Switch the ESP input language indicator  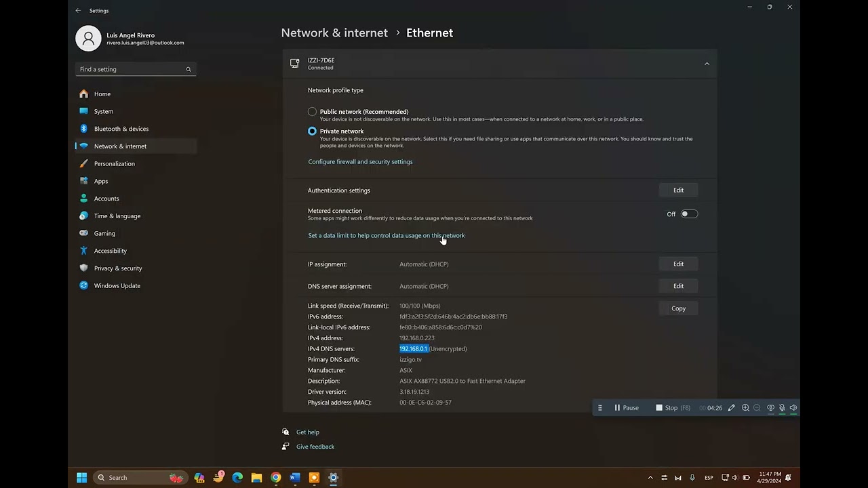click(x=709, y=478)
